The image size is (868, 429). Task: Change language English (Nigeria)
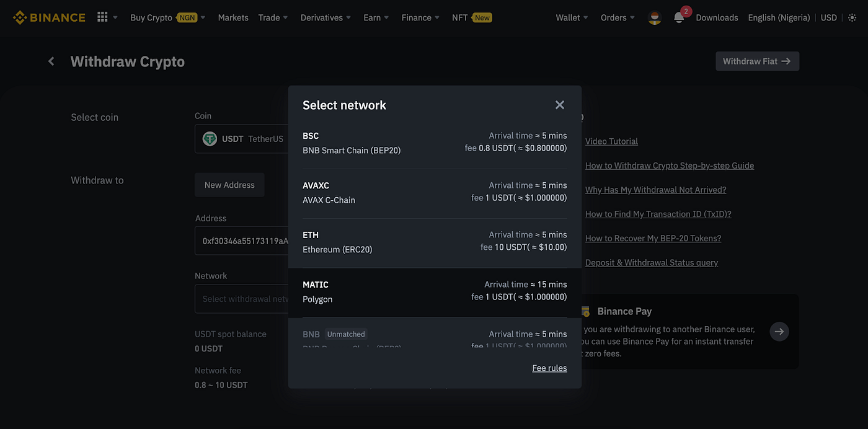point(779,17)
